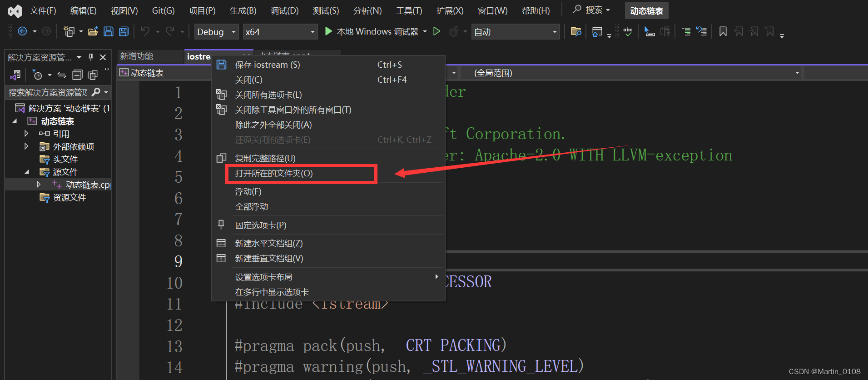868x380 pixels.
Task: Open the 搜索 dropdown in title bar
Action: coord(591,10)
